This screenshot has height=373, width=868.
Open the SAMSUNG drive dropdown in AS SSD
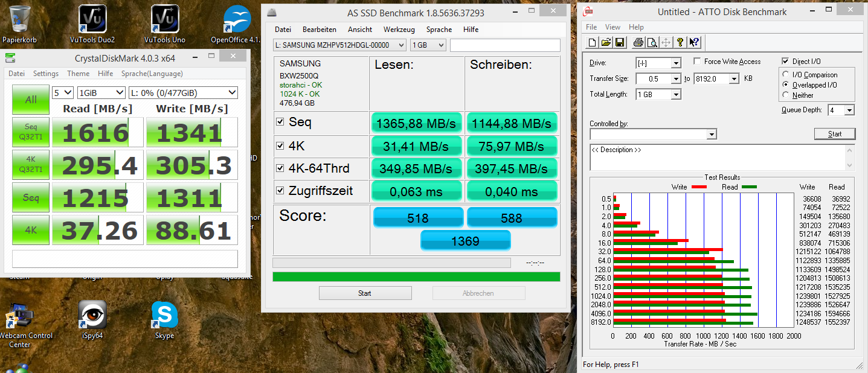coord(339,45)
